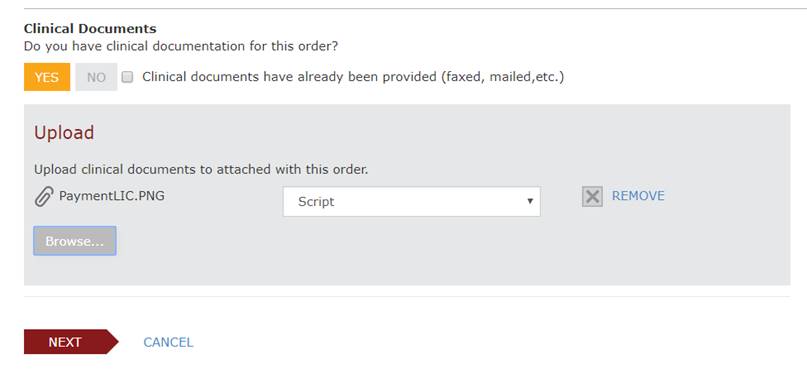Screen dimensions: 807x374
Task: Click the 'Upload clinical documents to attached' instruction text
Action: point(201,169)
